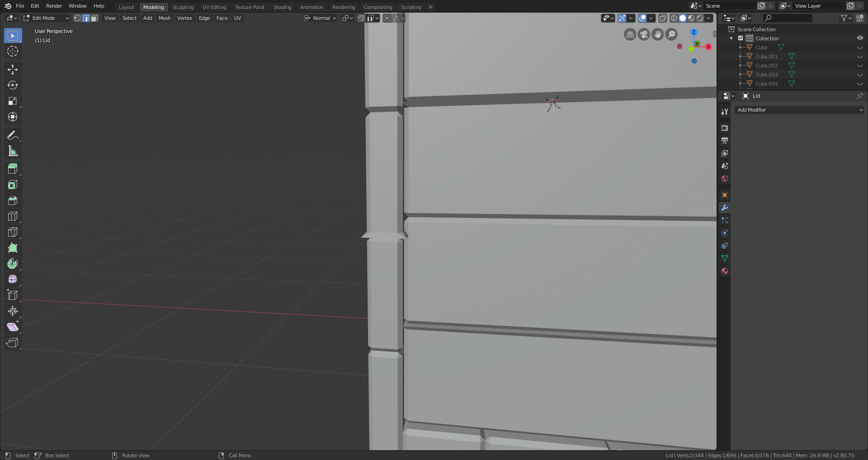Select the Modifier Properties wrench tab
Screen dimensions: 868x460
click(724, 208)
